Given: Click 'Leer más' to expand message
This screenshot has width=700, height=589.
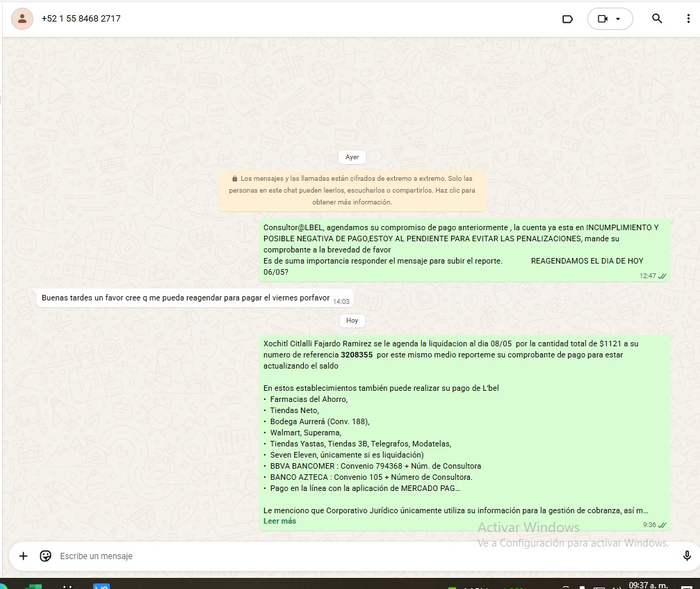Looking at the screenshot, I should pos(279,521).
